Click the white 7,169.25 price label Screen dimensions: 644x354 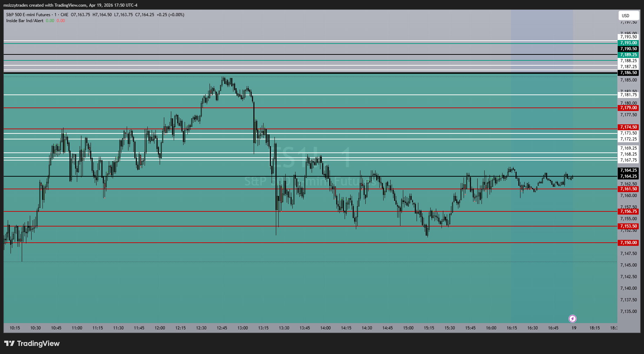coord(628,148)
